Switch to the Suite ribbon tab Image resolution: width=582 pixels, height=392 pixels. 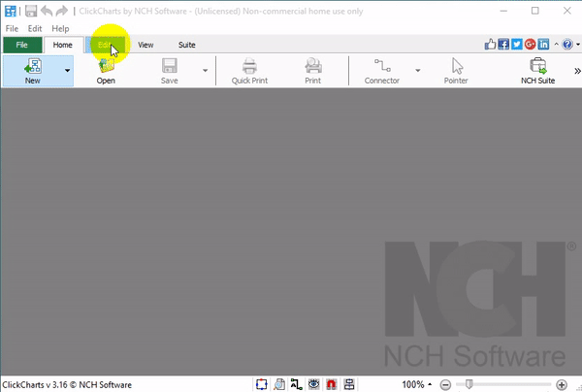(186, 45)
